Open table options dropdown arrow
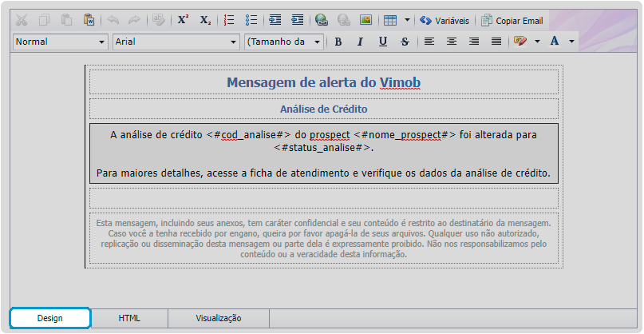This screenshot has height=334, width=644. [x=407, y=20]
